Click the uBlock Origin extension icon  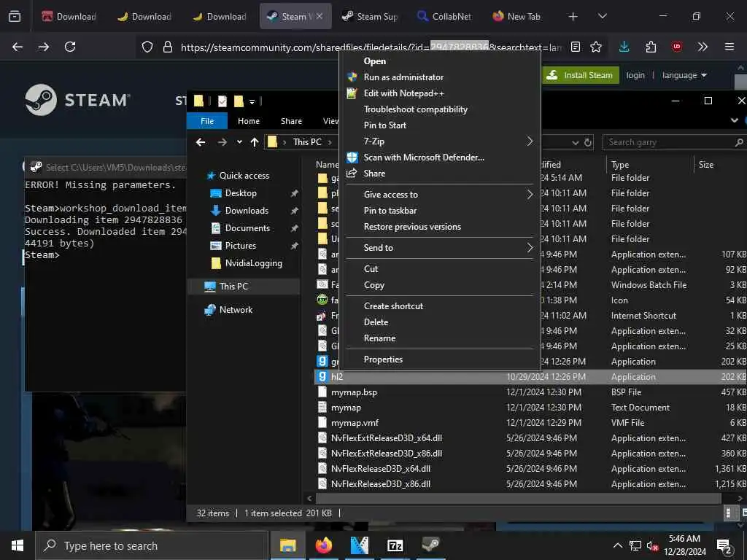(676, 47)
